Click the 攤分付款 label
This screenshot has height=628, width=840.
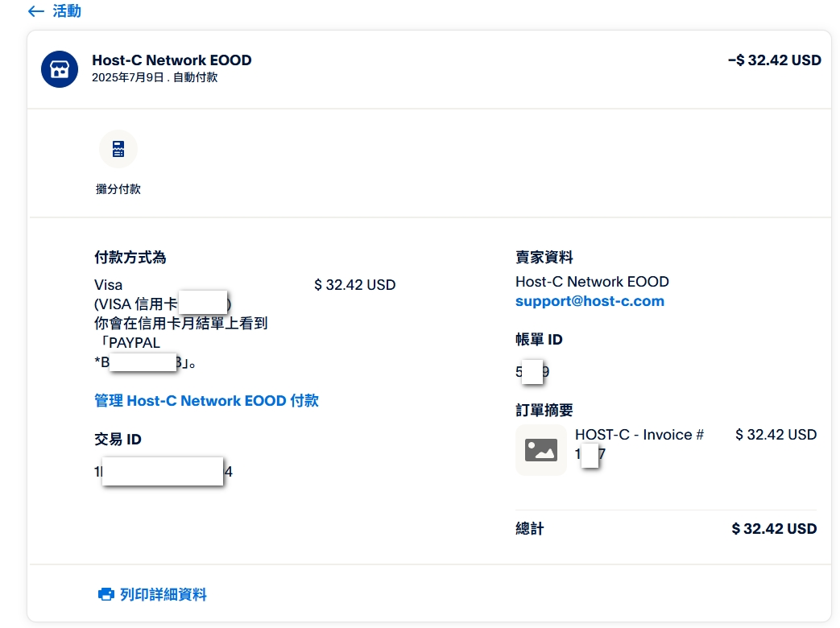118,189
